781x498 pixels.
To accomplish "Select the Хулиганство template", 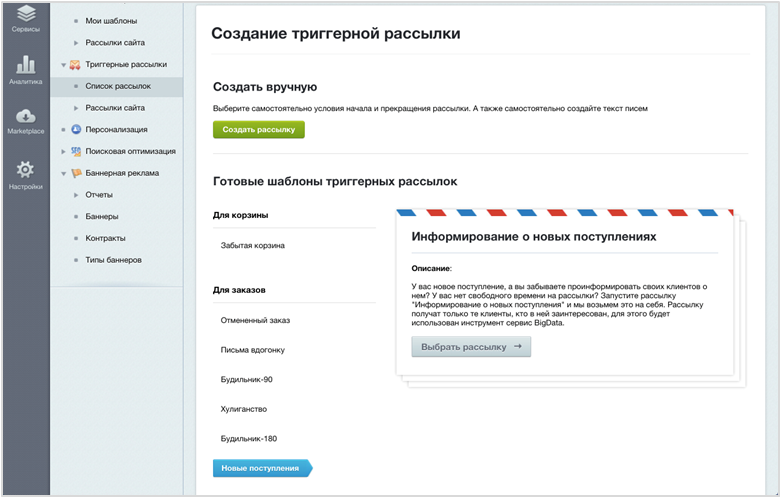I will [244, 409].
